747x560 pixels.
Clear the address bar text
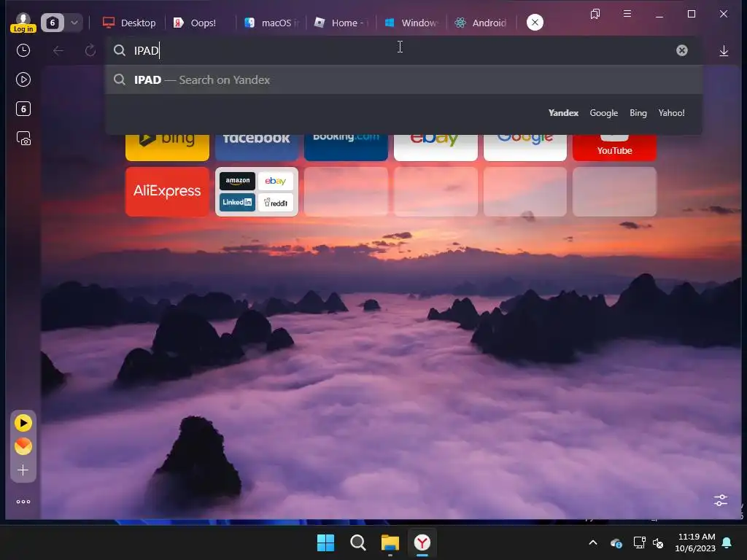pos(682,50)
